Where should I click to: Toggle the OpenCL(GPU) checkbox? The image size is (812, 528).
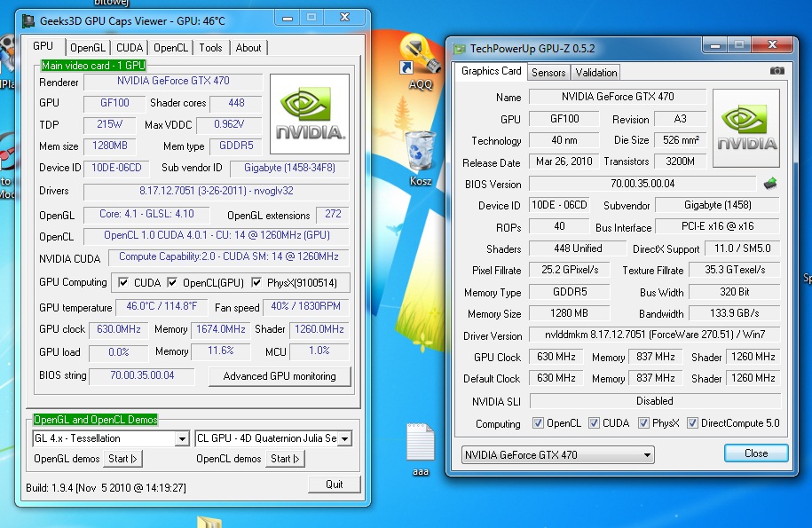pyautogui.click(x=174, y=283)
